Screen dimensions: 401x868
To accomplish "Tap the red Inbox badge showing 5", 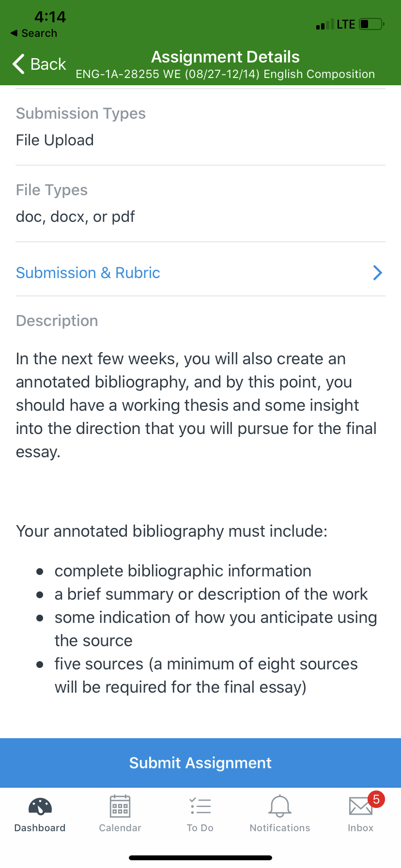I will point(376,799).
